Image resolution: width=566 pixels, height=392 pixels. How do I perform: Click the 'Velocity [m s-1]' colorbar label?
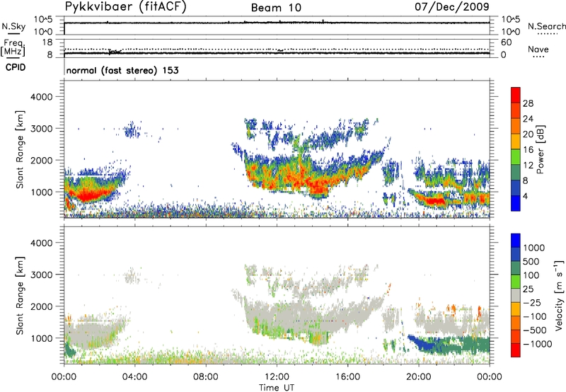point(559,295)
